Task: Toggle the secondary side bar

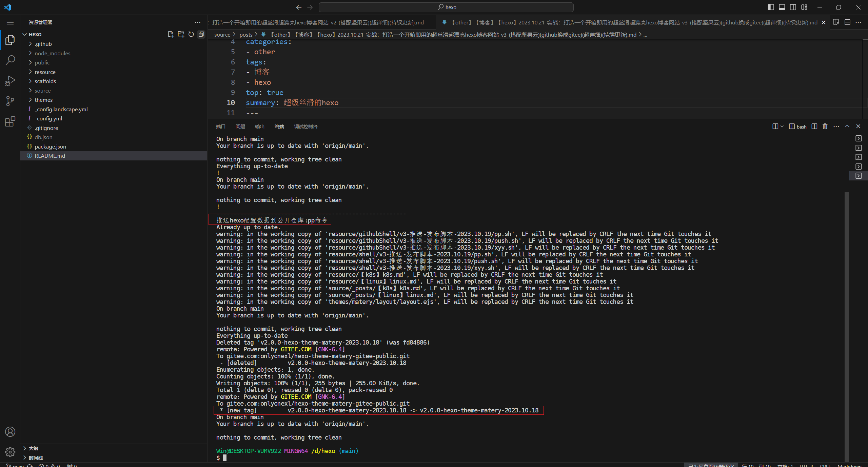Action: pyautogui.click(x=793, y=7)
